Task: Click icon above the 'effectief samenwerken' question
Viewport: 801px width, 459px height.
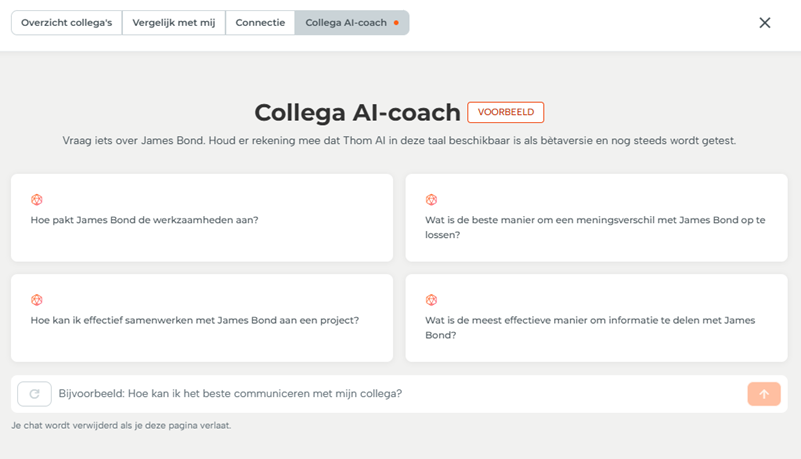Action: pos(37,300)
